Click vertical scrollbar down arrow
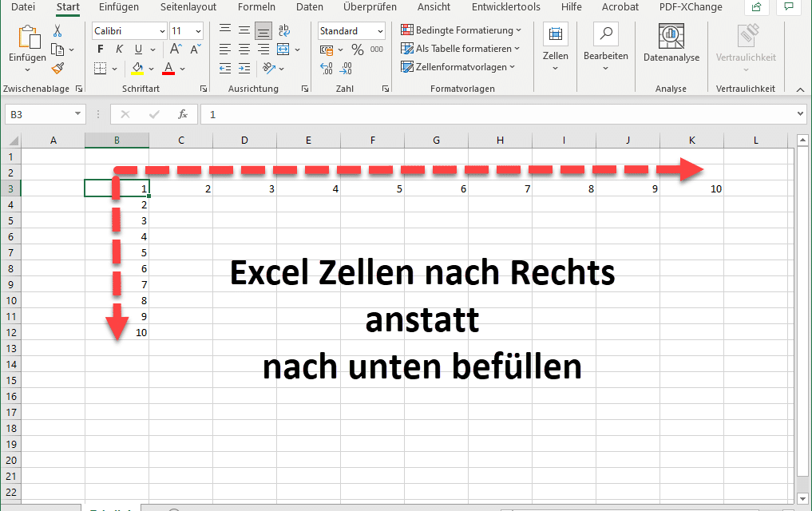The width and height of the screenshot is (812, 511). tap(802, 498)
